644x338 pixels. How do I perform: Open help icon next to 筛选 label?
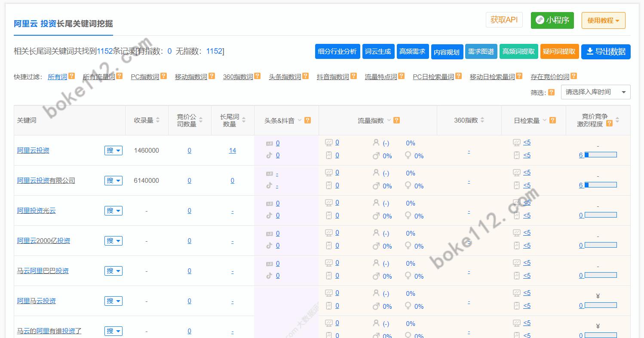click(x=552, y=92)
